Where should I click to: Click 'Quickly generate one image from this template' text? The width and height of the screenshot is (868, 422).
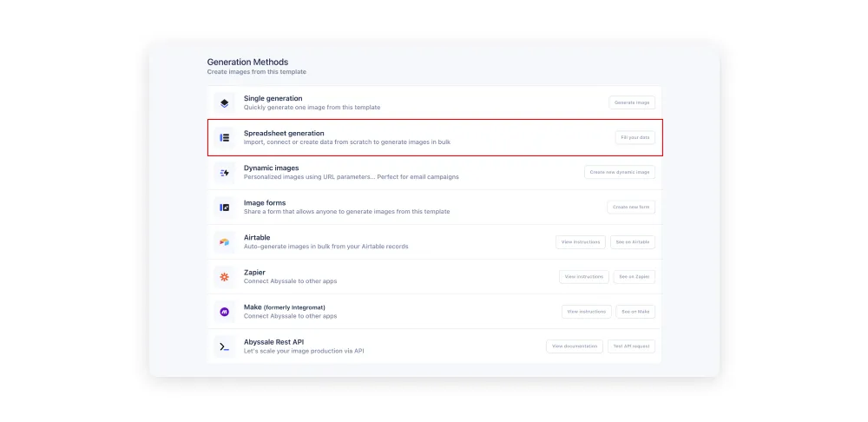pyautogui.click(x=312, y=108)
